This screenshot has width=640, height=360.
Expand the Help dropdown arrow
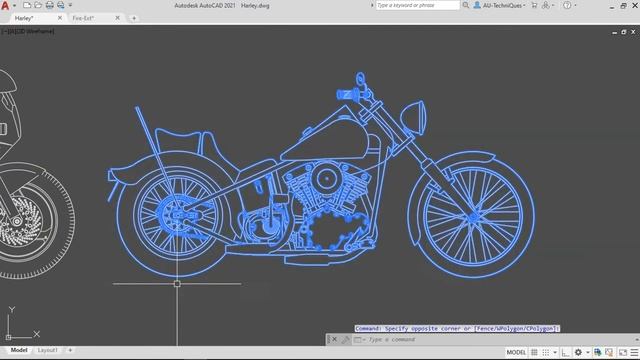tap(576, 6)
